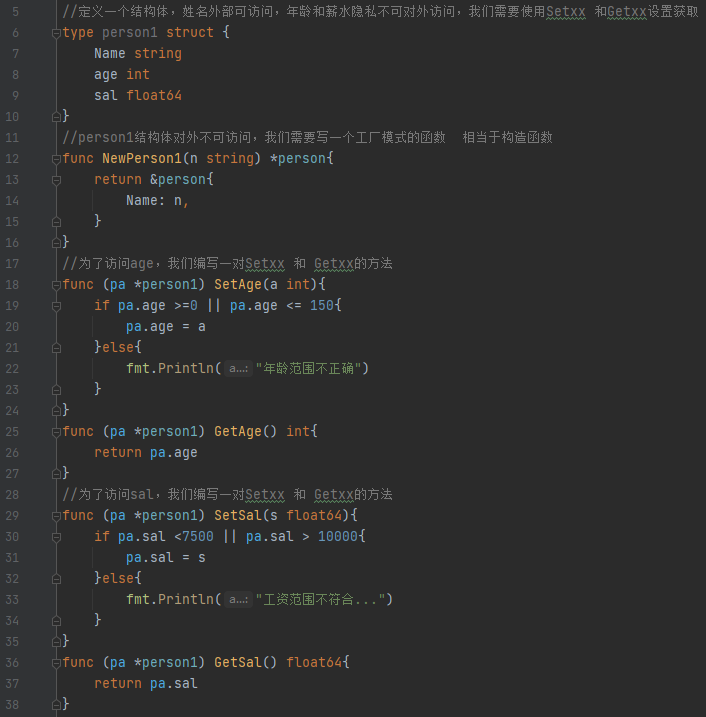Click the inlay hint before "工资范围不符合..."
The height and width of the screenshot is (717, 706).
[x=237, y=600]
